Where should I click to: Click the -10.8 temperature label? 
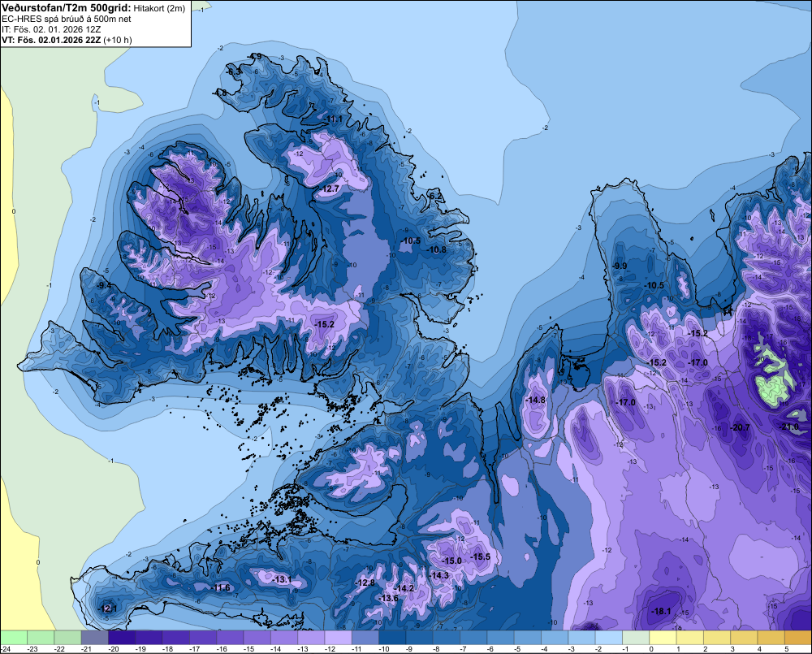(x=437, y=249)
